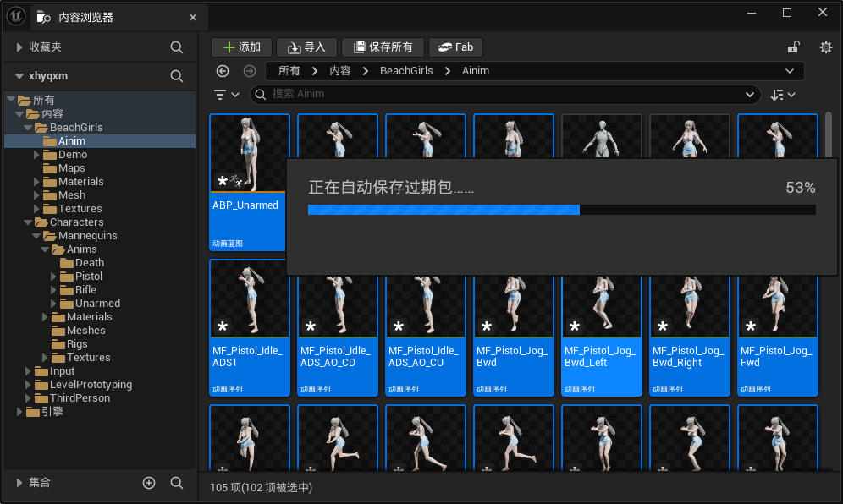Select MF_Pistol_Idle_ADS_AO_CD asset
This screenshot has height=504, width=843.
[x=338, y=336]
